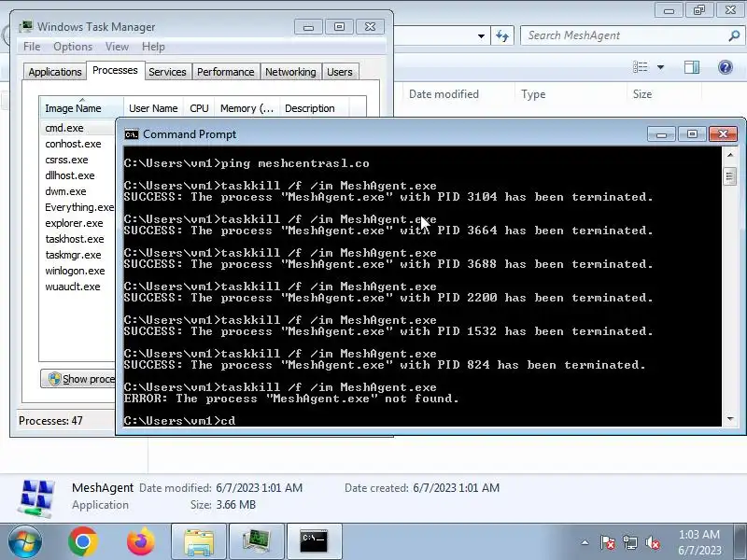Viewport: 747px width, 560px height.
Task: Open the clock showing 1:03 AM
Action: (x=699, y=542)
